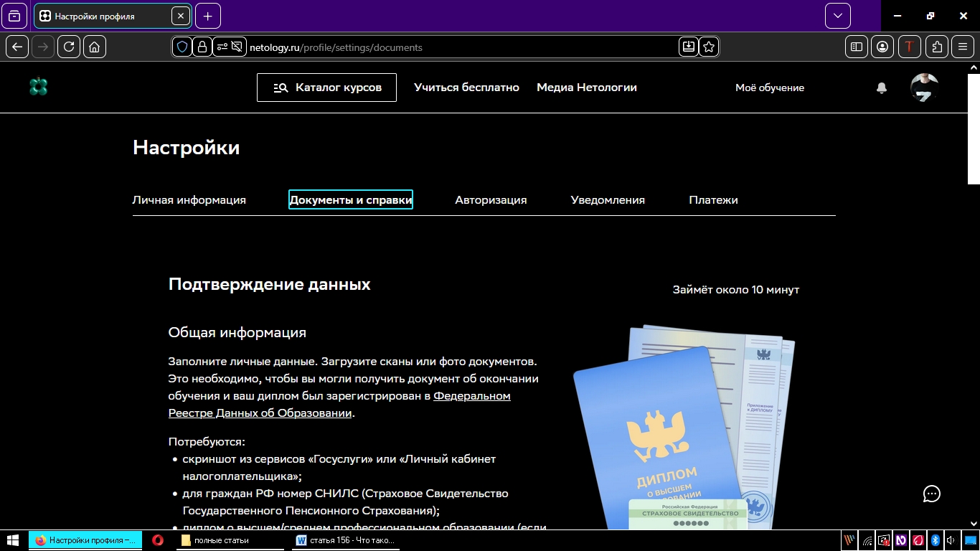The image size is (980, 551).
Task: Click the tracking protection shield in the address bar
Action: click(184, 47)
